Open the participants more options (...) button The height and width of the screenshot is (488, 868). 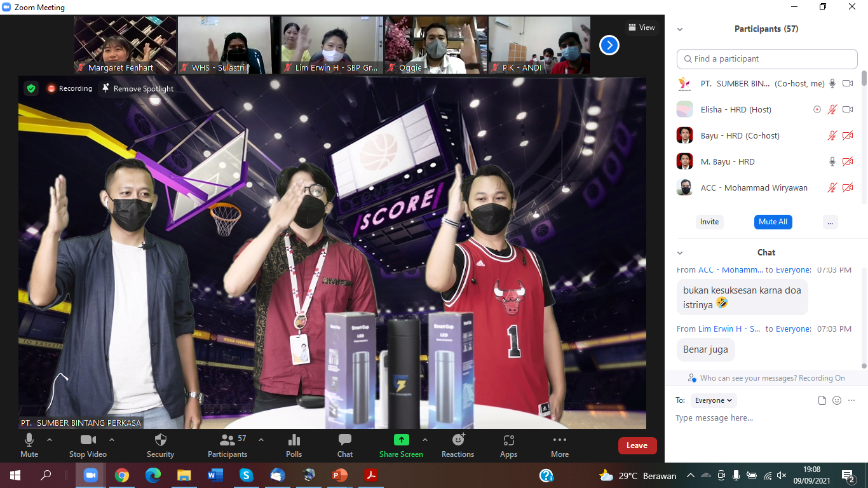click(x=830, y=222)
